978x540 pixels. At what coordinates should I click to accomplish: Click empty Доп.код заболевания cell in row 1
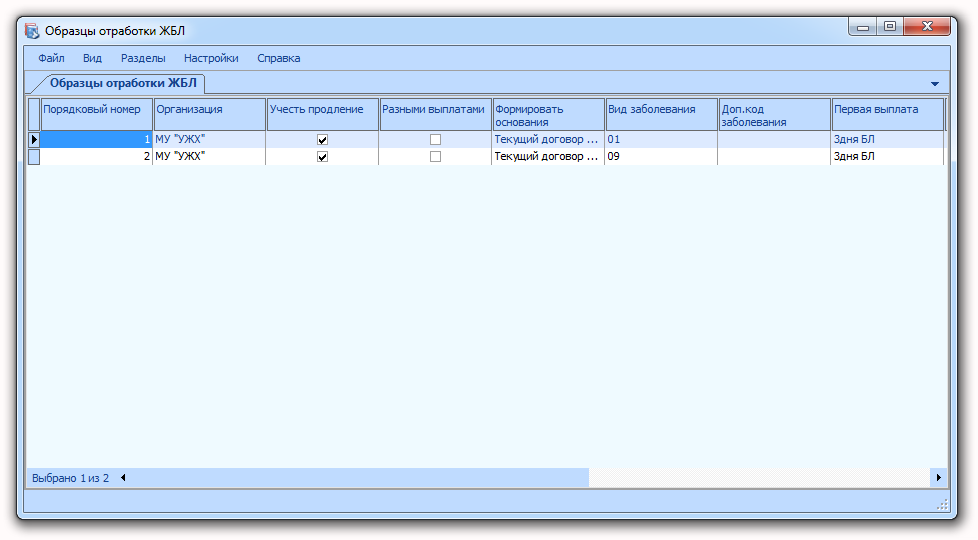click(774, 140)
